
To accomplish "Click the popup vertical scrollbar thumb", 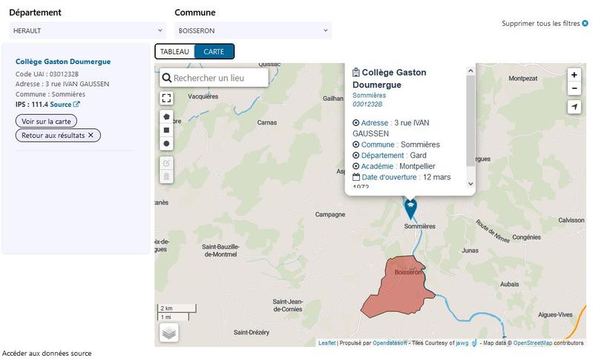I will pyautogui.click(x=471, y=121).
